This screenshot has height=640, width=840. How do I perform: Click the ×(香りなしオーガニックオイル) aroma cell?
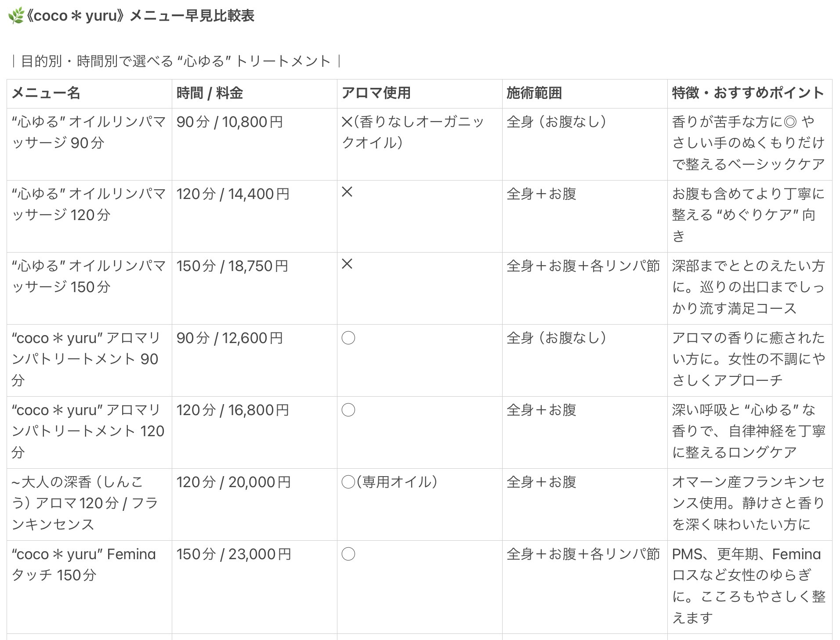coord(412,132)
